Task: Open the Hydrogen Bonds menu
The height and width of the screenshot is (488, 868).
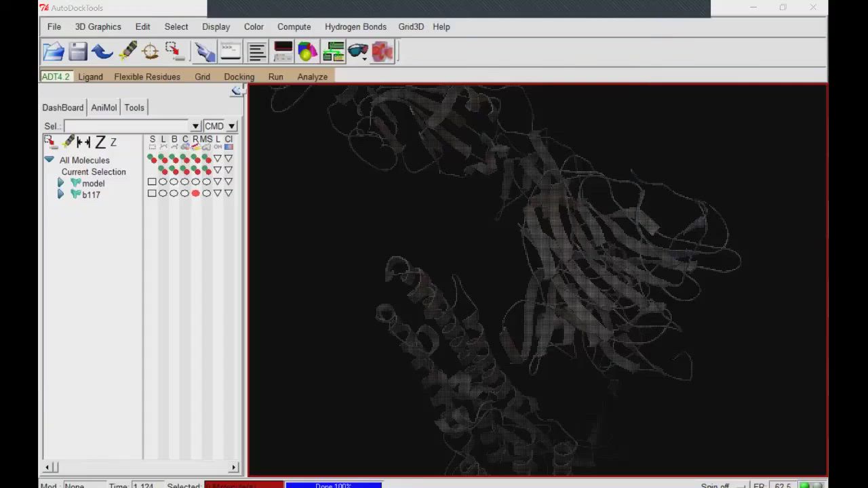Action: (x=355, y=27)
